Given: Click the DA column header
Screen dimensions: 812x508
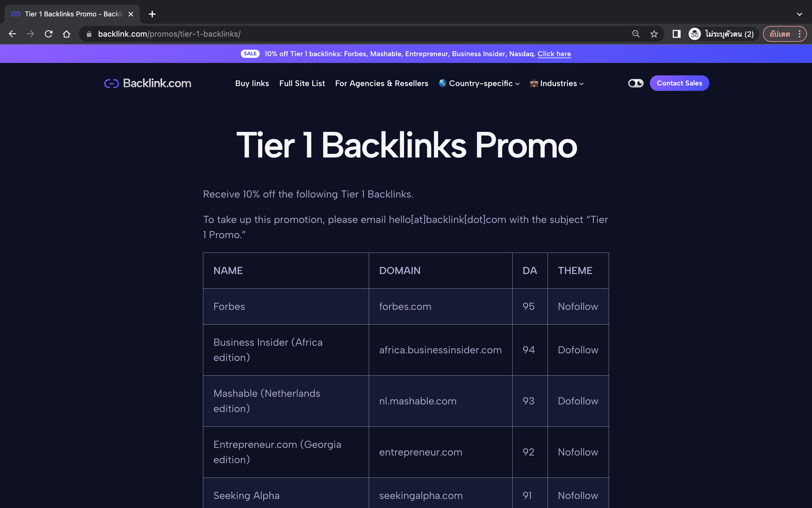Looking at the screenshot, I should (530, 270).
